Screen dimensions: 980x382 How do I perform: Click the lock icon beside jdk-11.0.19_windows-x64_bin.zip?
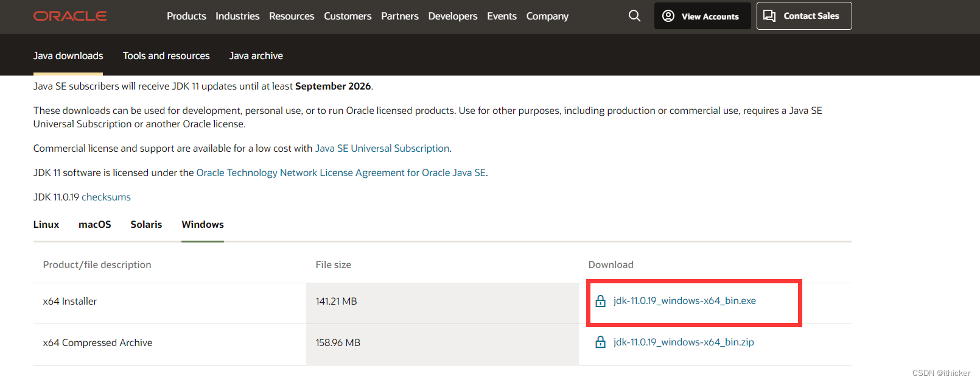pyautogui.click(x=600, y=342)
